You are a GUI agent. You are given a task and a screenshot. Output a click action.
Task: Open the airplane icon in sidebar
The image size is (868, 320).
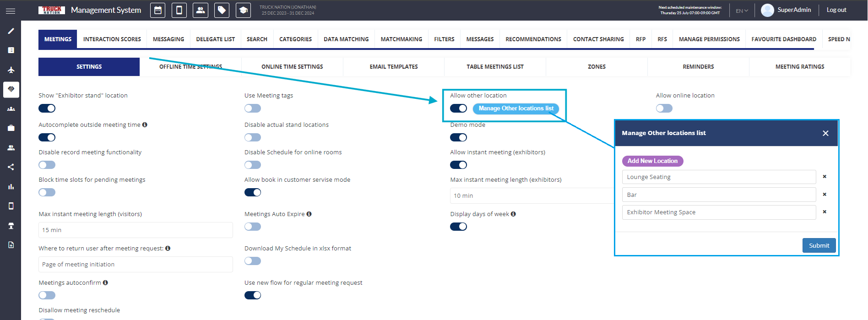[x=11, y=70]
